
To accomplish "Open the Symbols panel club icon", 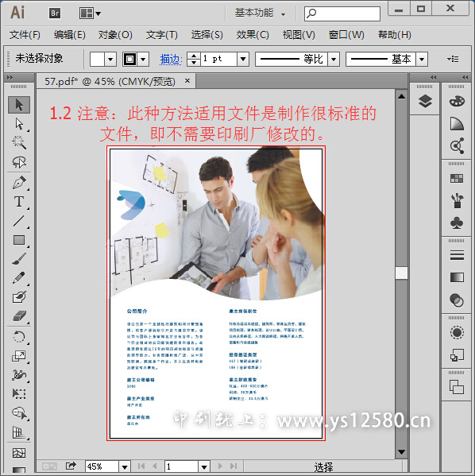I will point(457,223).
